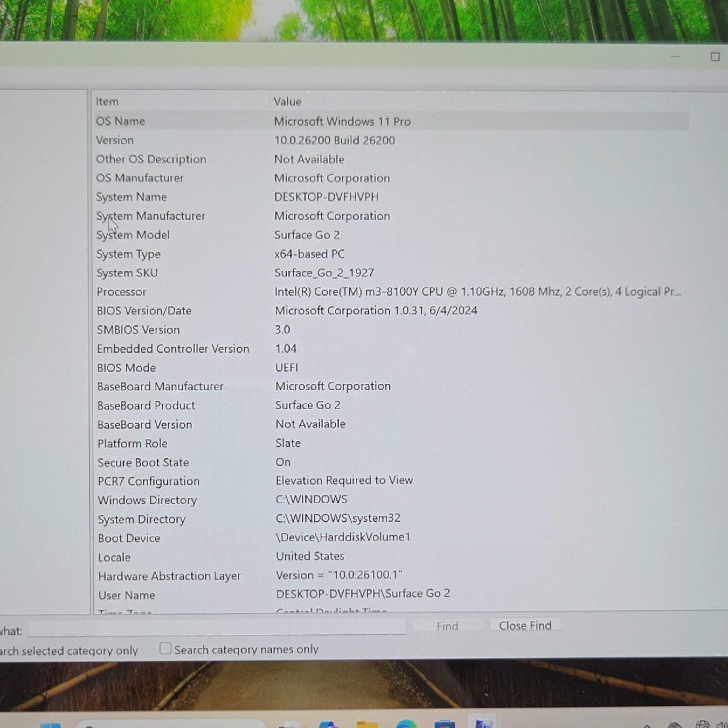This screenshot has width=728, height=728.
Task: Click the '\Device\HarddiskVolume1' value
Action: coord(343,537)
